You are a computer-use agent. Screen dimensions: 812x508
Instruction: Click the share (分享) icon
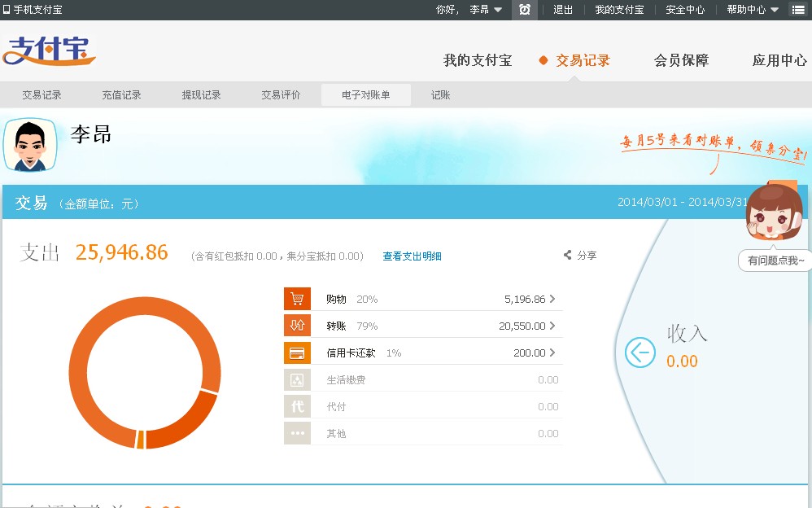pos(567,256)
